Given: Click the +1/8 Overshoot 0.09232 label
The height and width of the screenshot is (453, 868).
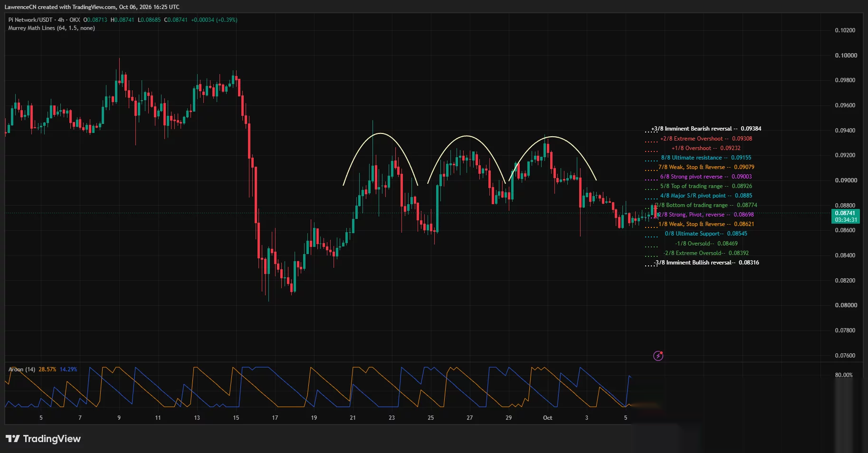Looking at the screenshot, I should tap(706, 148).
